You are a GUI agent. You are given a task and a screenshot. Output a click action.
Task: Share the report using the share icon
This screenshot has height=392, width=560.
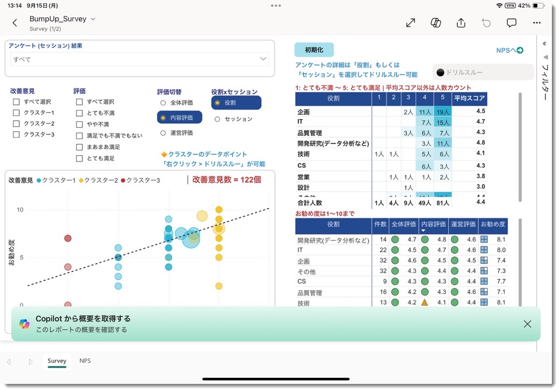tap(461, 23)
